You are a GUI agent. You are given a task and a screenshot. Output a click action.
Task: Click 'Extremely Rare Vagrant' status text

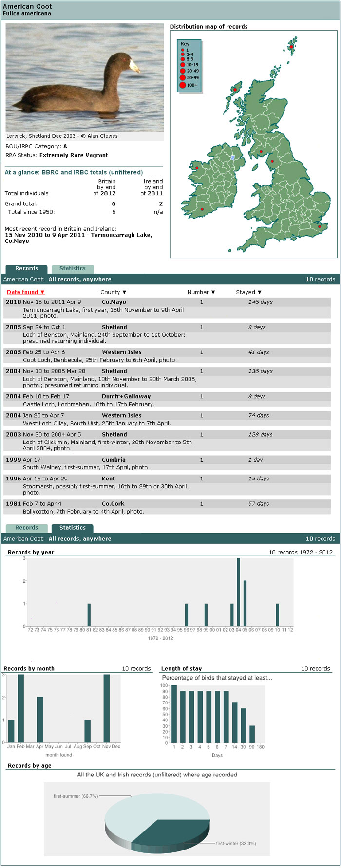click(74, 155)
